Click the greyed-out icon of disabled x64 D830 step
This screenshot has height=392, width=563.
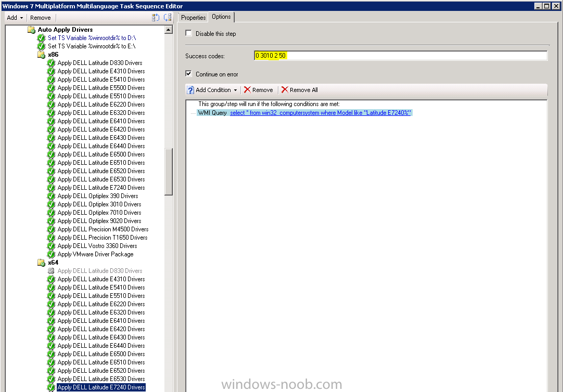(x=51, y=271)
